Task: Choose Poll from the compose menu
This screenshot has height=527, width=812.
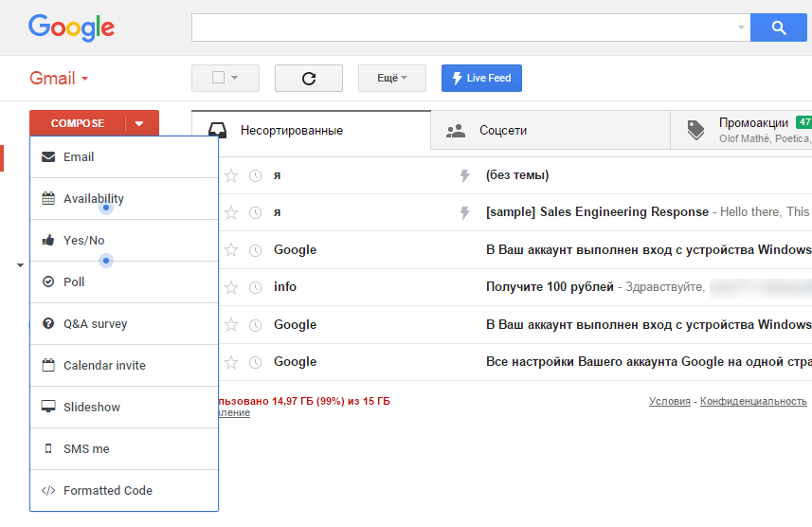Action: [x=124, y=282]
